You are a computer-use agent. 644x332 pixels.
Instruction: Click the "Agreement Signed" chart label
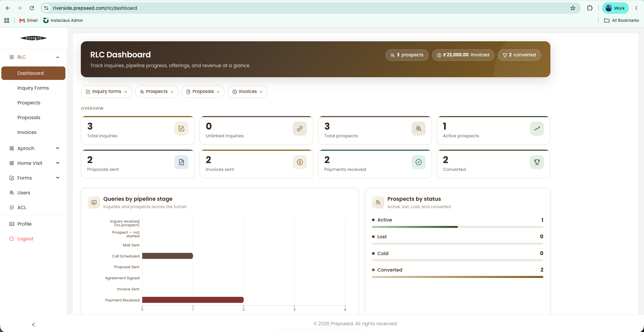point(122,278)
